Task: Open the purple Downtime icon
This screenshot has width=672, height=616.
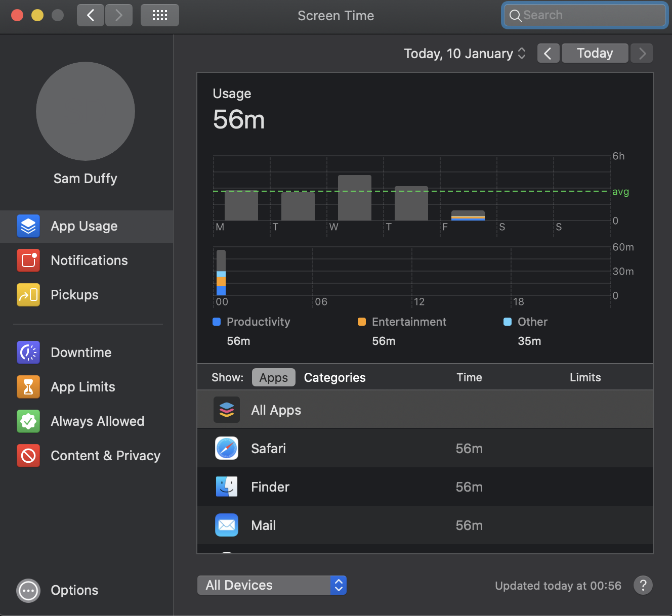Action: (x=28, y=353)
